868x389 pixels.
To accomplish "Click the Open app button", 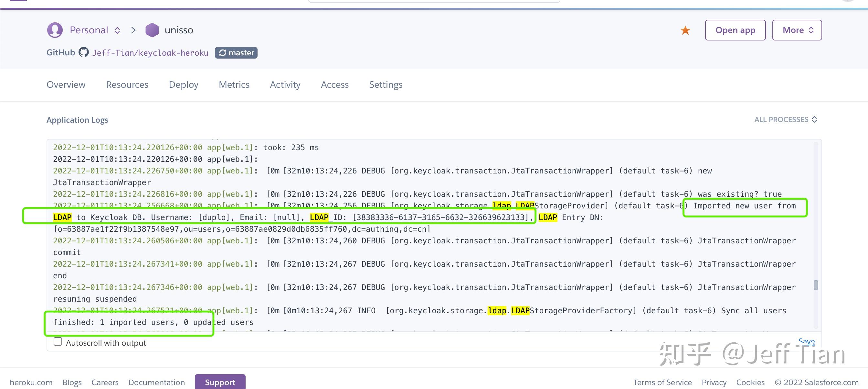I will pyautogui.click(x=735, y=30).
